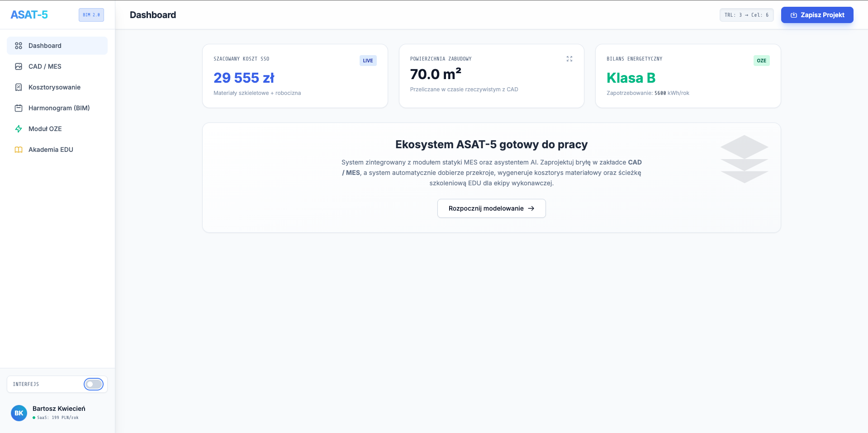Open Akademia EDU via its book icon
The width and height of the screenshot is (868, 433).
click(x=19, y=149)
